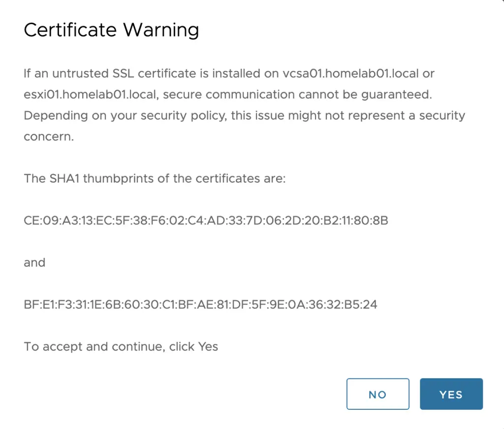Click the YES button to accept certificates
This screenshot has width=504, height=429.
click(x=450, y=394)
